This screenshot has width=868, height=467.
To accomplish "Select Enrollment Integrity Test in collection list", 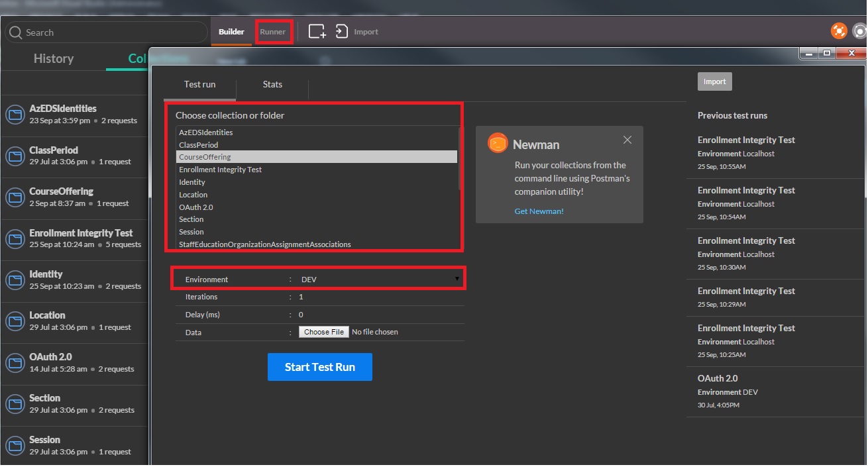I will tap(317, 170).
